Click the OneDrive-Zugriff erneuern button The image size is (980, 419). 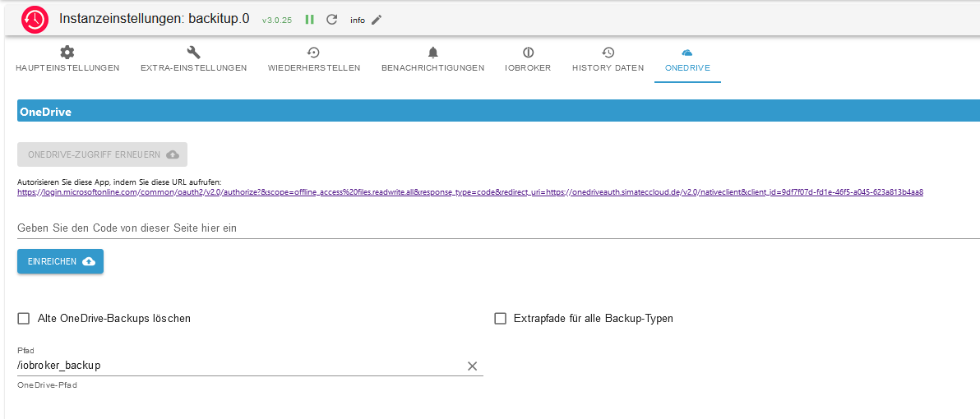pos(103,154)
